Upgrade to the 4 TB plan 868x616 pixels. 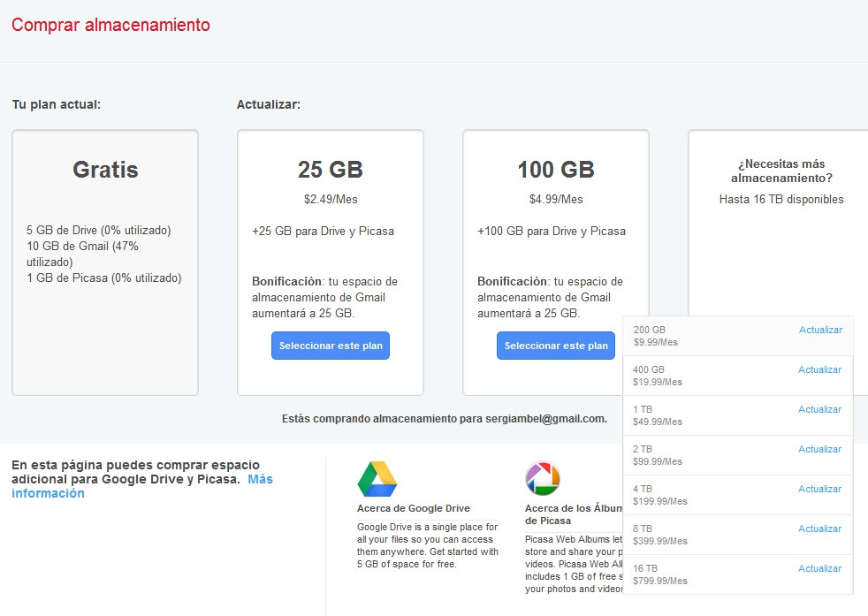820,489
